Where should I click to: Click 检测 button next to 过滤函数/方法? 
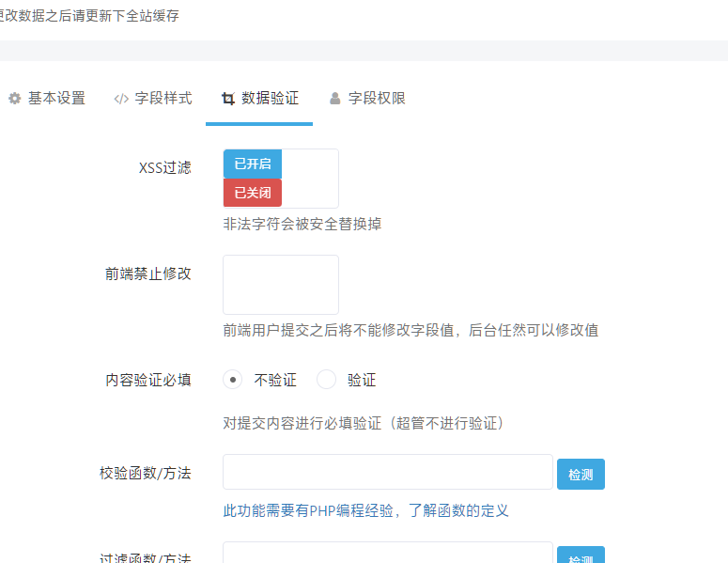pos(581,555)
